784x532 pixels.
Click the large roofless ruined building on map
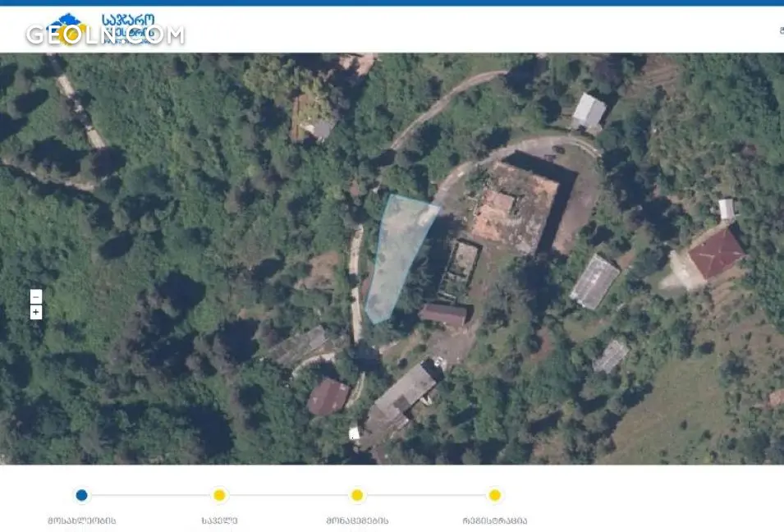point(515,207)
